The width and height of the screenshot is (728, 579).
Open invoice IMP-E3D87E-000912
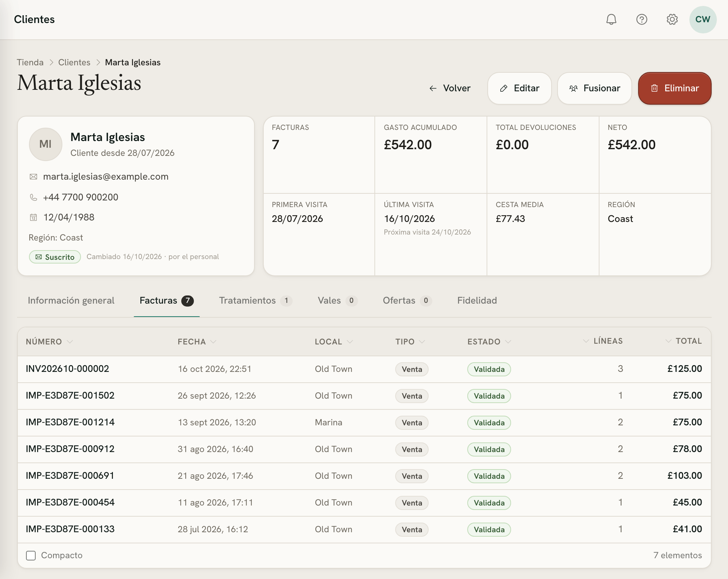pyautogui.click(x=70, y=449)
